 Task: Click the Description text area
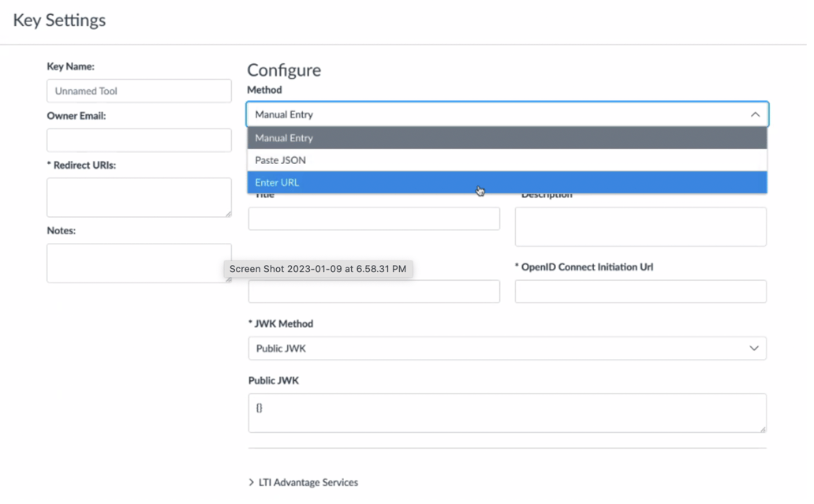[x=640, y=226]
